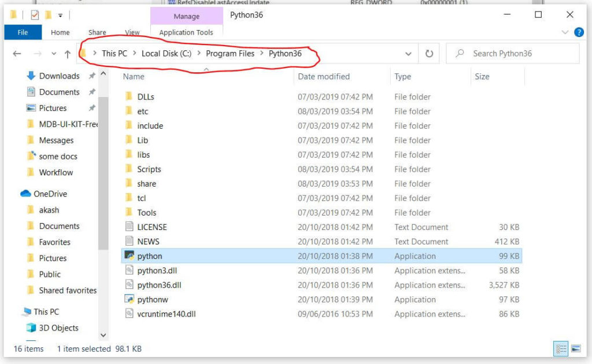Open the Workflow folder in sidebar
The width and height of the screenshot is (592, 364).
point(56,172)
